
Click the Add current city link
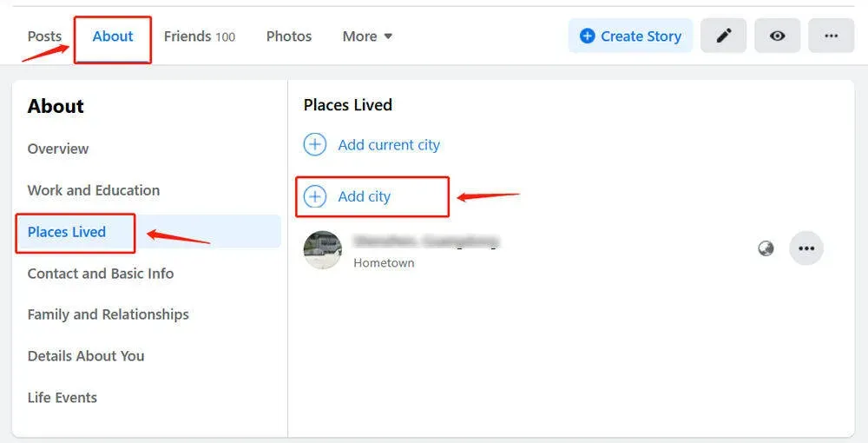pyautogui.click(x=389, y=145)
